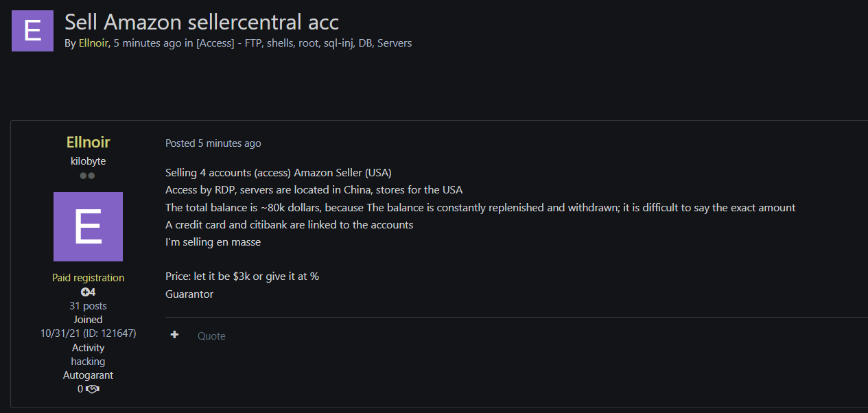Visit the Ellnoir username above the kilobyte rank
This screenshot has width=868, height=413.
click(88, 142)
